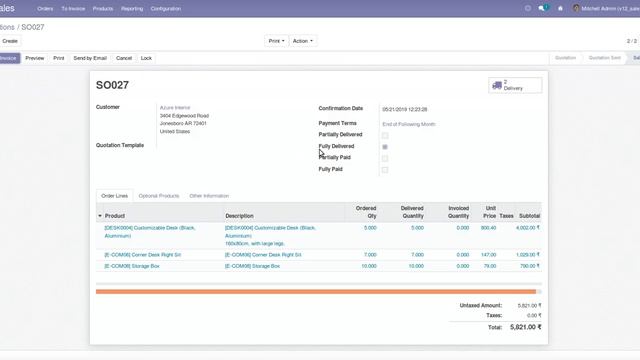This screenshot has width=640, height=360.
Task: Click Total 5,821.00 amount
Action: (525, 327)
